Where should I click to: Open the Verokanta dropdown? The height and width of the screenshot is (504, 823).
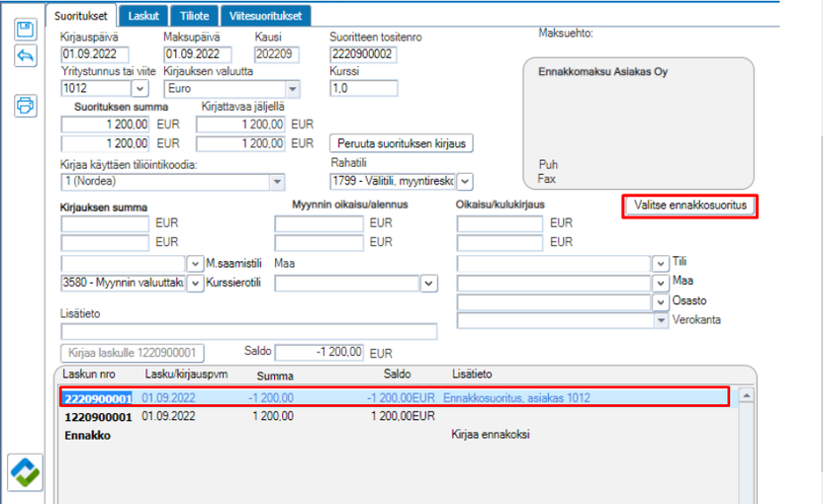pos(661,321)
